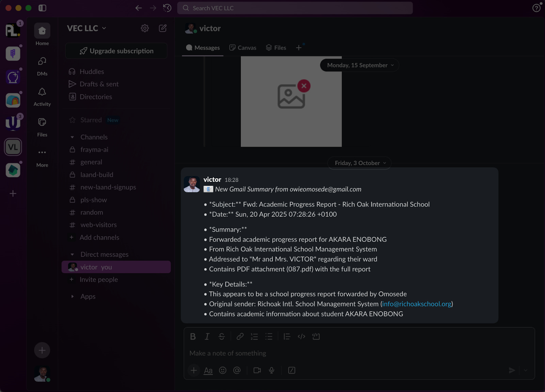545x392 pixels.
Task: Record a video clip
Action: [257, 370]
